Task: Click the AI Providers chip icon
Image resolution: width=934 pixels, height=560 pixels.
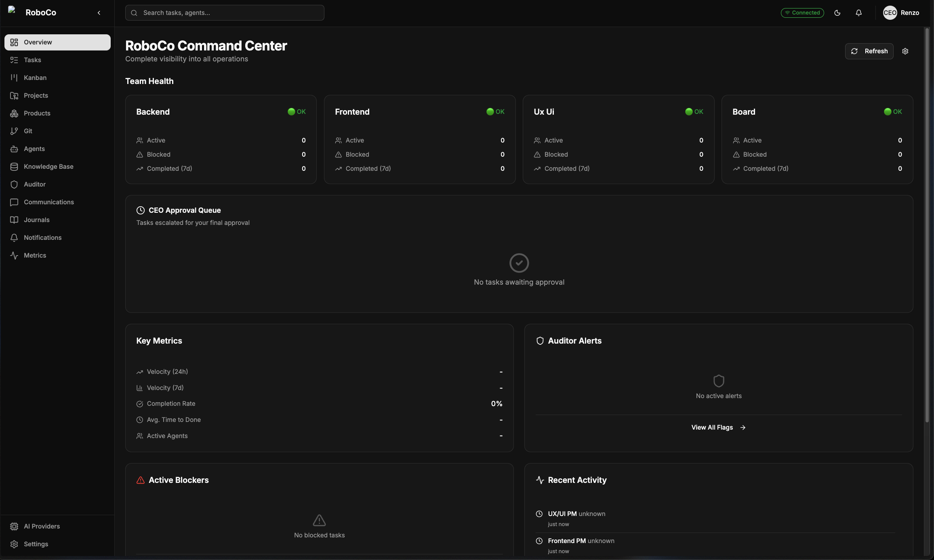Action: point(14,526)
